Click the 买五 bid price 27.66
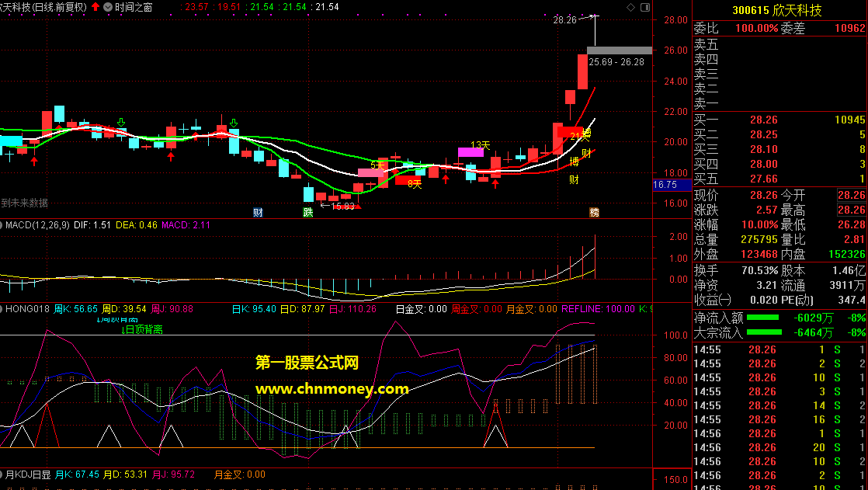The image size is (868, 490). tap(764, 179)
